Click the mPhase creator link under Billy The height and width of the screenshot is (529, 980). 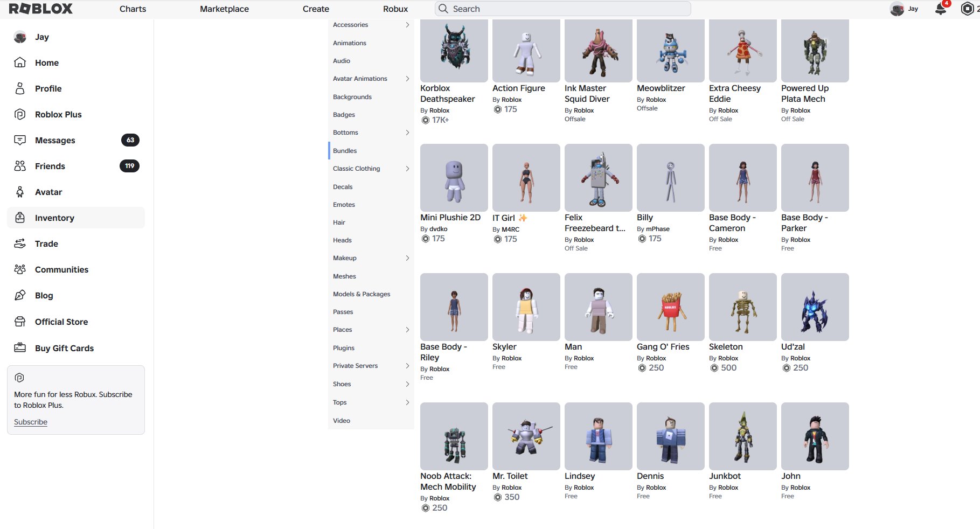click(x=658, y=229)
